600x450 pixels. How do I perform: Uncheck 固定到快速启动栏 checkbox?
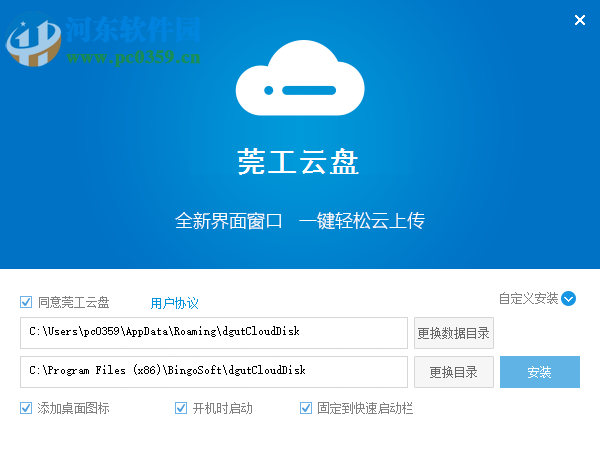306,408
